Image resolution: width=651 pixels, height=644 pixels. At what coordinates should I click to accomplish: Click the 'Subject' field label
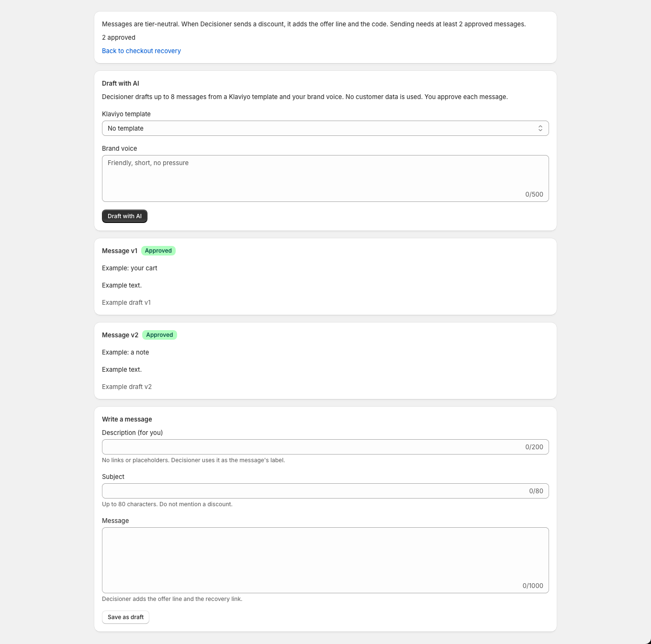coord(113,477)
